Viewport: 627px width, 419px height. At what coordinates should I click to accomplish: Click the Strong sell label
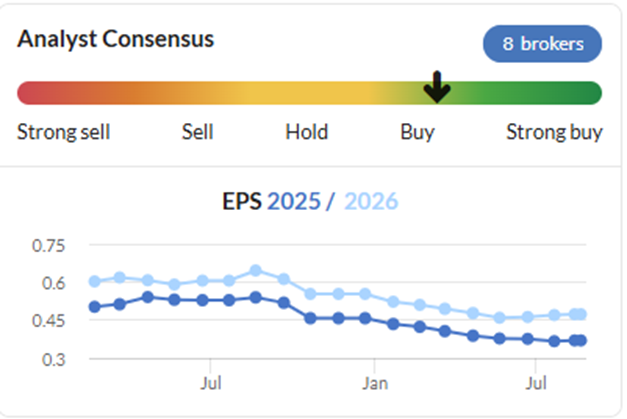click(64, 132)
